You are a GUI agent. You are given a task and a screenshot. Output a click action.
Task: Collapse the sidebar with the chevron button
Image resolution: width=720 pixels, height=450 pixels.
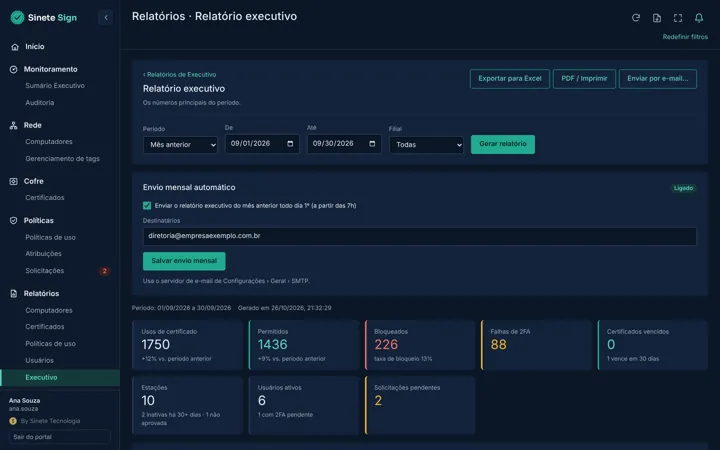(x=106, y=17)
